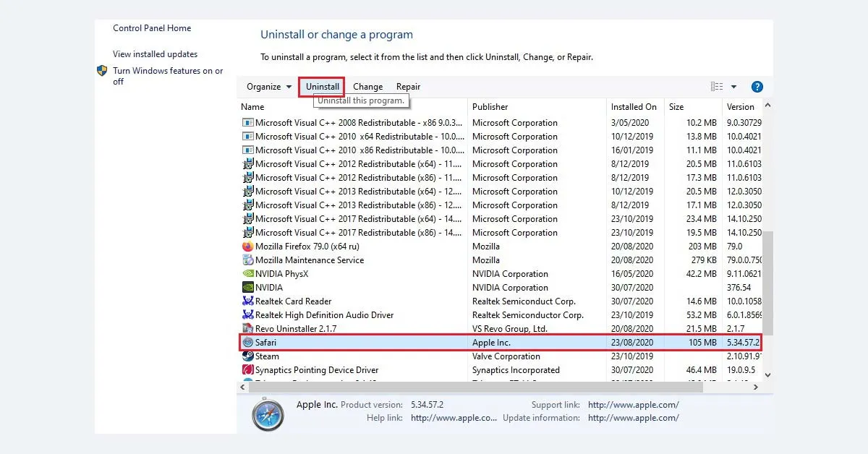
Task: Sort by Installed On column header
Action: coord(634,107)
